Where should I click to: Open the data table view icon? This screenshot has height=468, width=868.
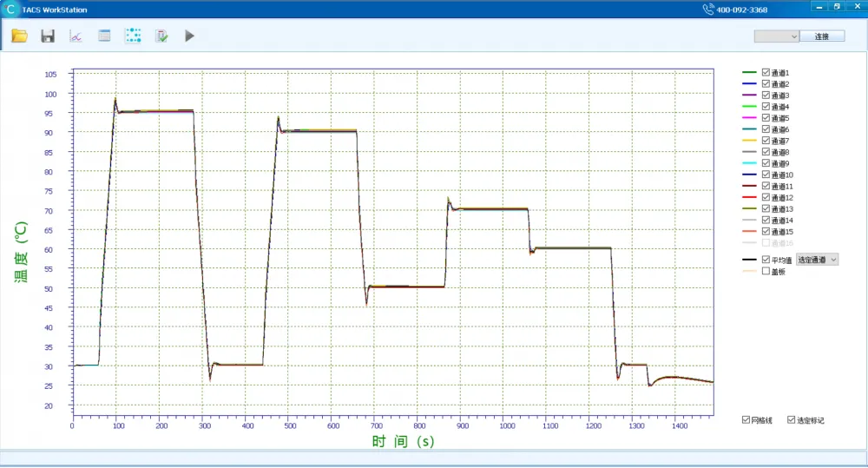point(104,36)
